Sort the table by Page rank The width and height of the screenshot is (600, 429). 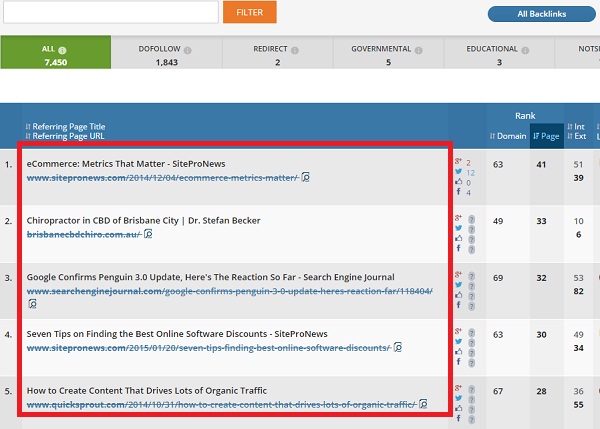(x=548, y=136)
